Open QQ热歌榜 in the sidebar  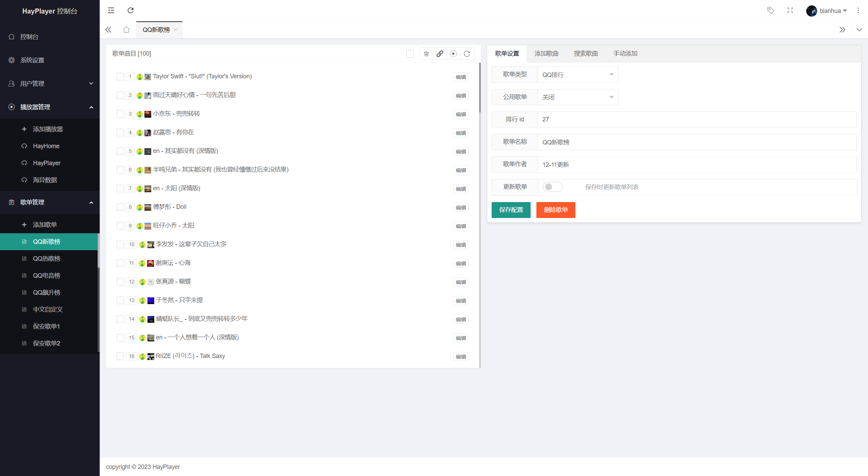point(46,259)
